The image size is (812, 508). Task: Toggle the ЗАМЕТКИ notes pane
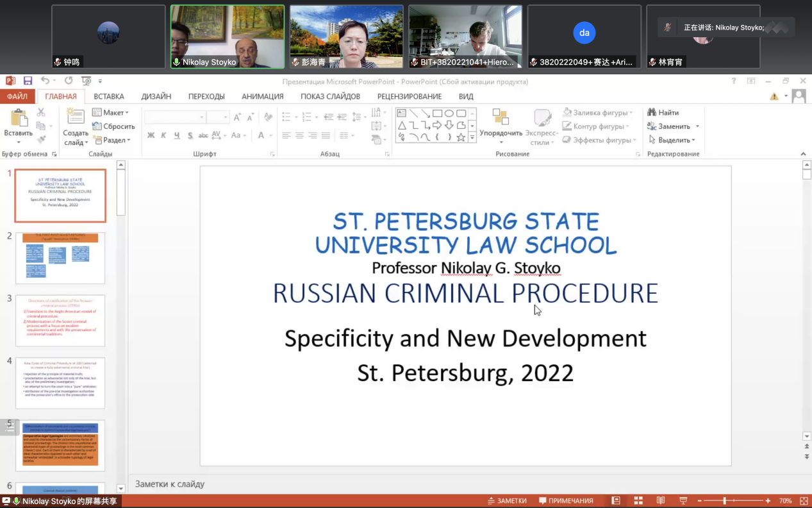click(507, 500)
